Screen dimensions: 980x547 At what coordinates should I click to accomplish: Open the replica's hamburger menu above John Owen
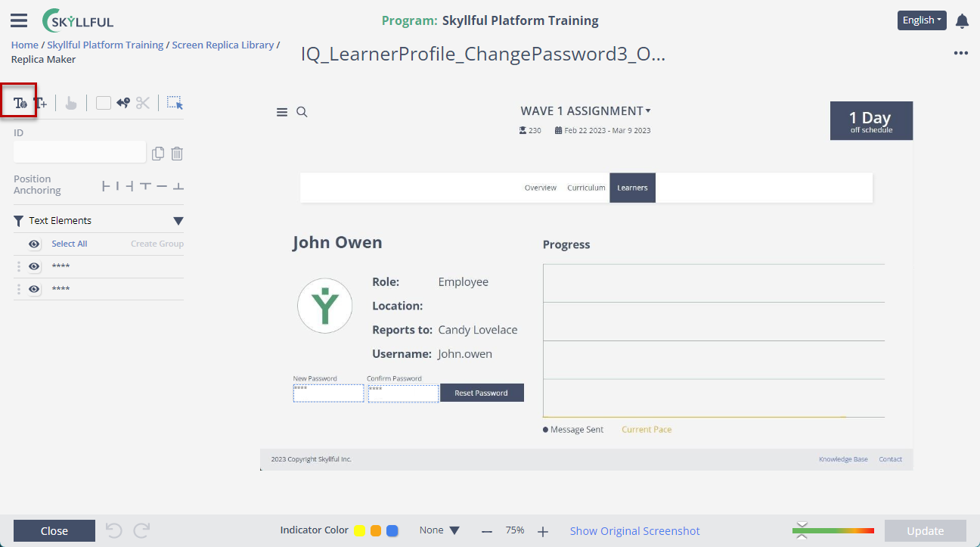tap(282, 112)
